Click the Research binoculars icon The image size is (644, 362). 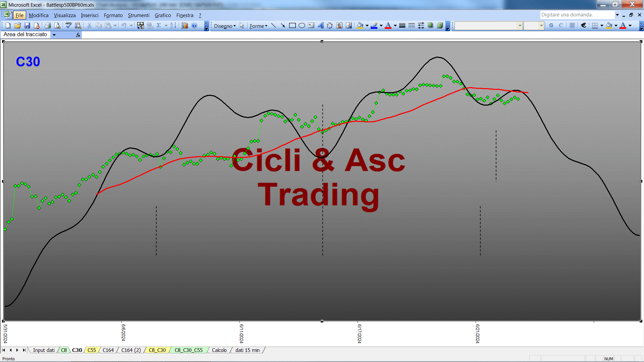tap(78, 26)
